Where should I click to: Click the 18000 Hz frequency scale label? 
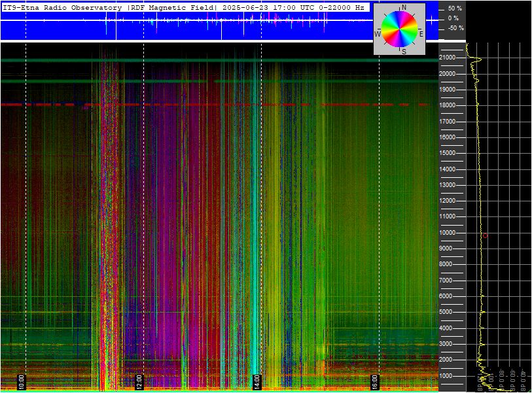(447, 105)
